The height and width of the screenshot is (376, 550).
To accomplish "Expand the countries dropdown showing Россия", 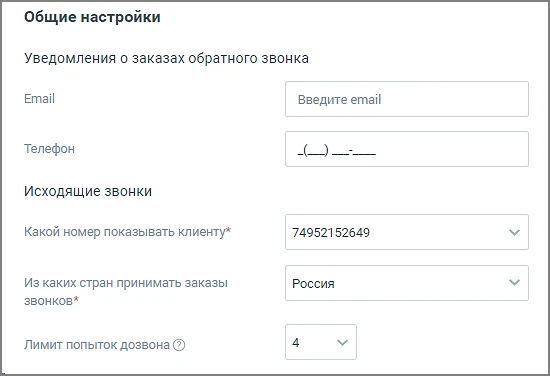I will click(407, 283).
